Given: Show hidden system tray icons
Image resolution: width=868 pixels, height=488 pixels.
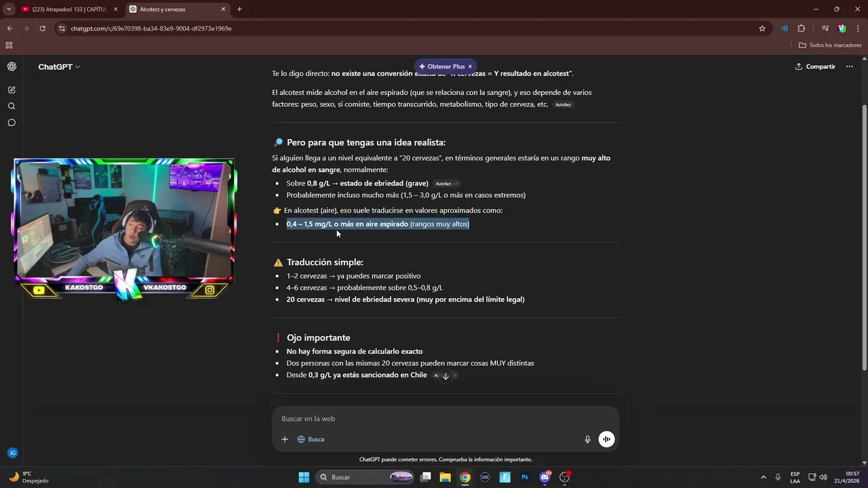Looking at the screenshot, I should [763, 477].
